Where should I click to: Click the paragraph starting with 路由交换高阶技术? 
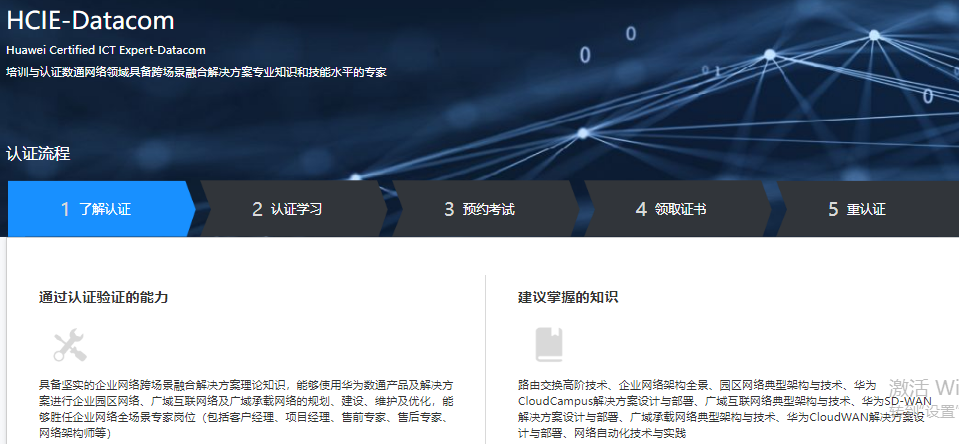tap(720, 409)
